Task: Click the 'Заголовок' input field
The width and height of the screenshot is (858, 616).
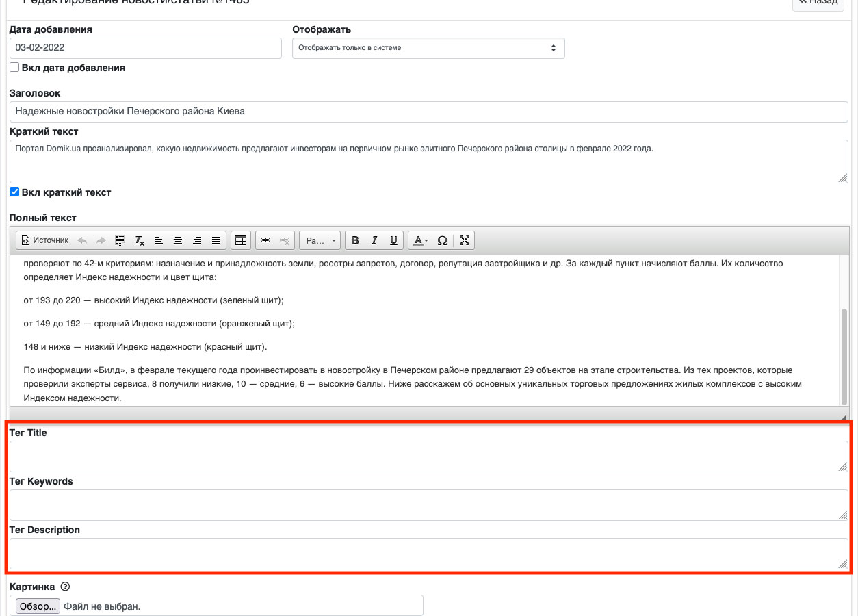Action: point(429,112)
